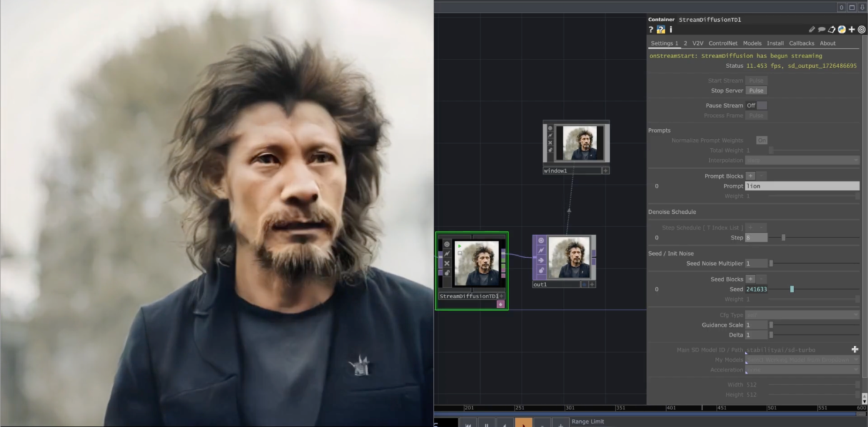Click the plus icon beside the SD model path

(x=855, y=349)
